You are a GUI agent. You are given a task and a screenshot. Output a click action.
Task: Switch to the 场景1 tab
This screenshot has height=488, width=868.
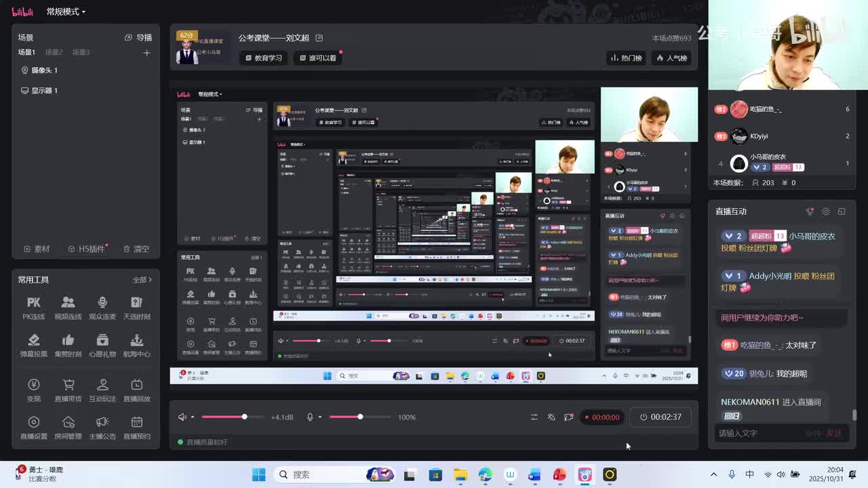(x=26, y=52)
